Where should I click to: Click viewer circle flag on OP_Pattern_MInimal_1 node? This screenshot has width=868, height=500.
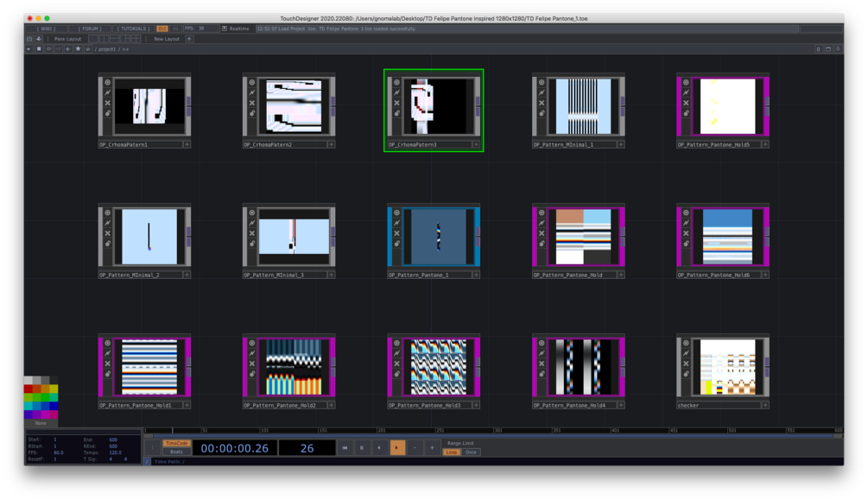point(542,83)
